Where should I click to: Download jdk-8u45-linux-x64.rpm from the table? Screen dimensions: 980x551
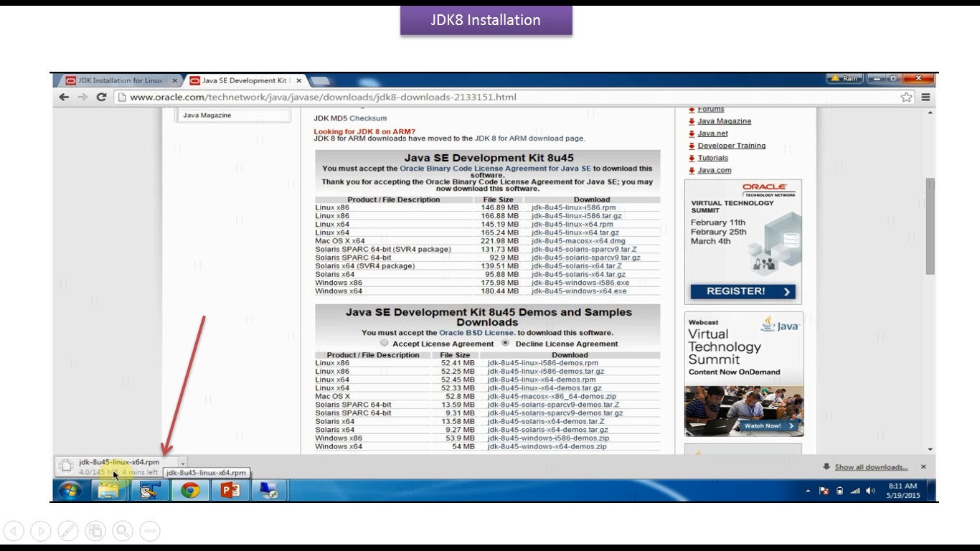pyautogui.click(x=572, y=224)
